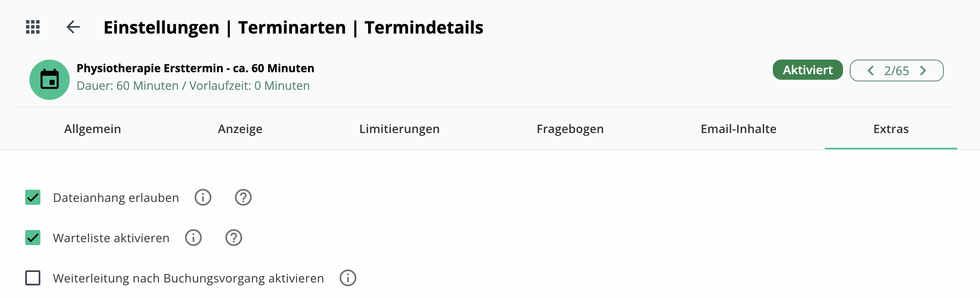980x298 pixels.
Task: Go back using the left arrow icon
Action: click(73, 27)
